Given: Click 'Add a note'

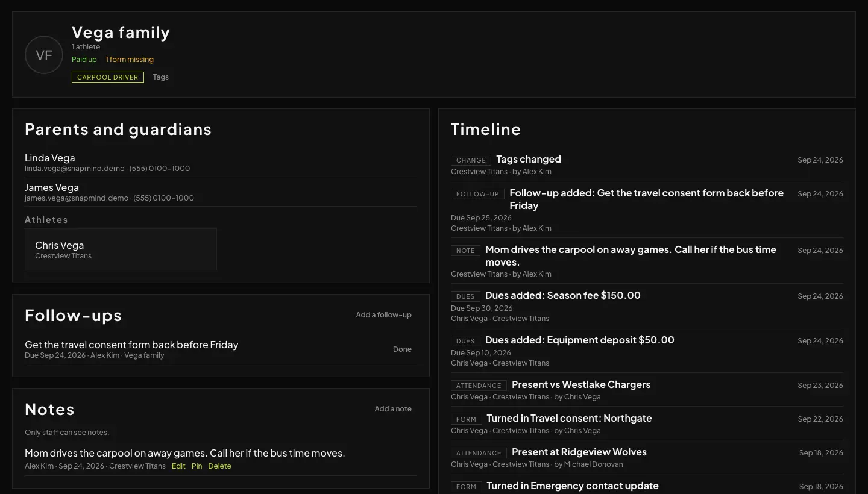Looking at the screenshot, I should point(393,409).
